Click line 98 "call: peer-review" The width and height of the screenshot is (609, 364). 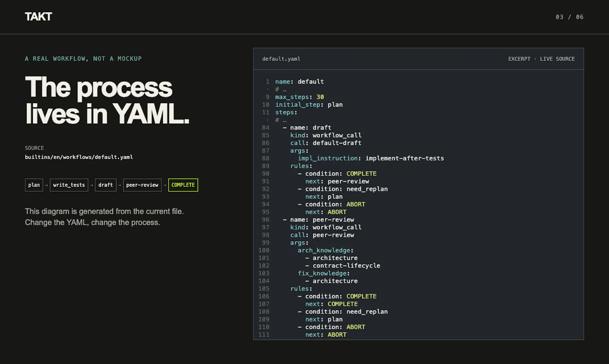point(322,235)
